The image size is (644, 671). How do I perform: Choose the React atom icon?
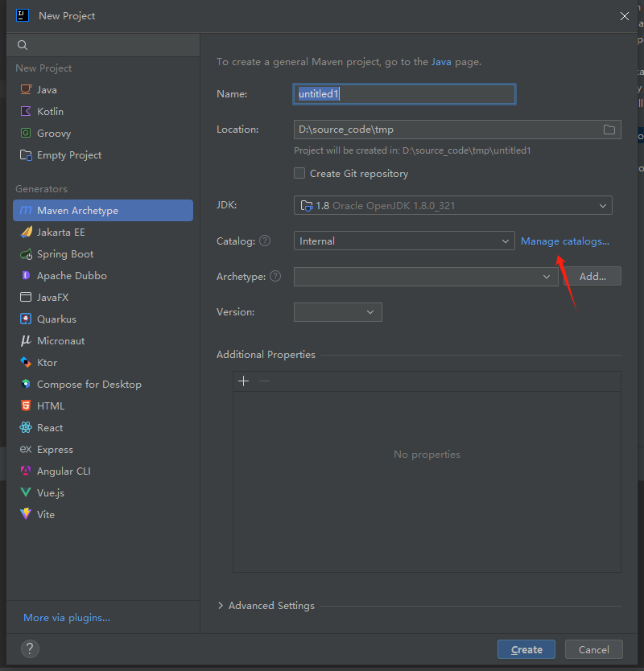pyautogui.click(x=26, y=427)
